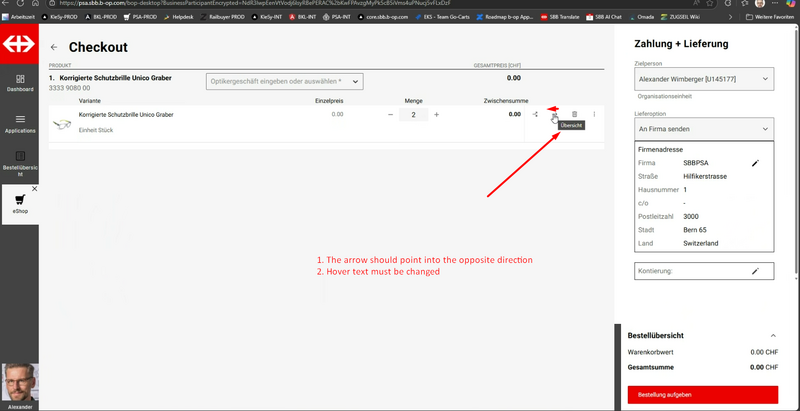Open the Optikergeschäft selection dropdown
Screen dimensions: 800x411
point(284,81)
